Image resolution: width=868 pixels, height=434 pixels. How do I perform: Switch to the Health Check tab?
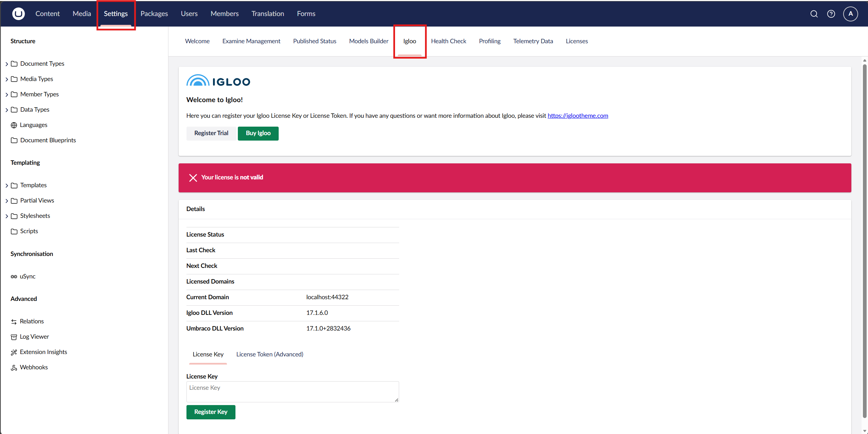coord(448,41)
